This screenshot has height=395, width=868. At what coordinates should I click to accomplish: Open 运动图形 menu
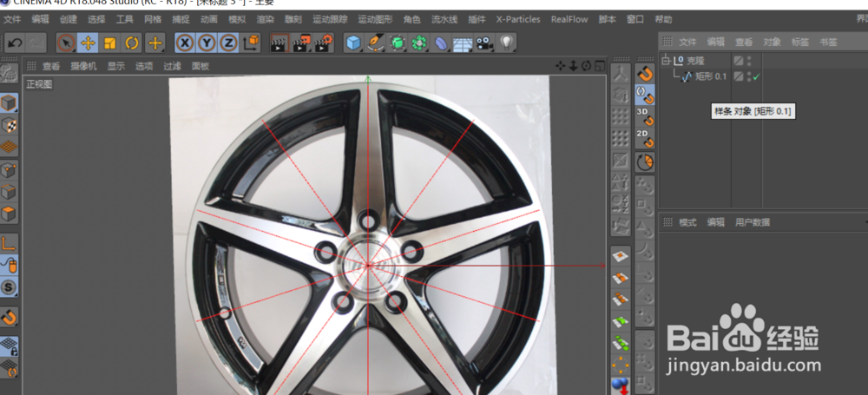coord(375,19)
